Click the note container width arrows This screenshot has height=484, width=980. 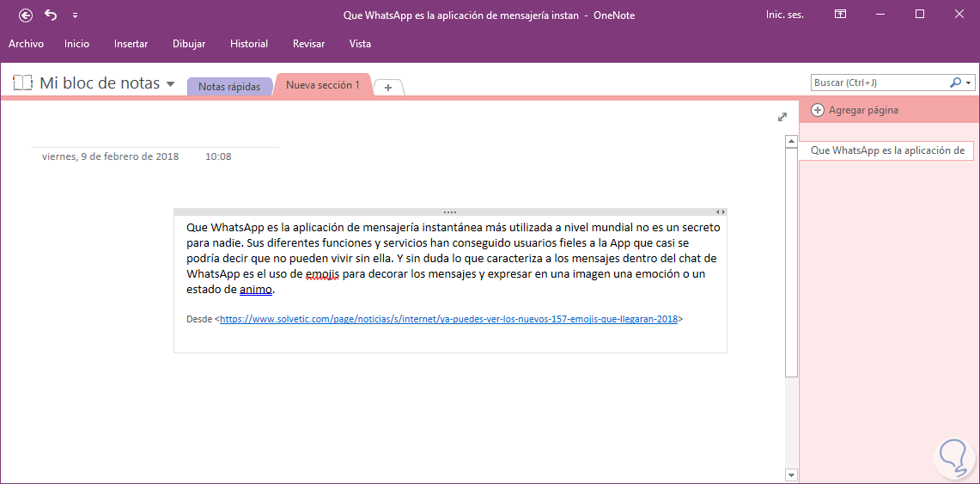click(x=720, y=212)
